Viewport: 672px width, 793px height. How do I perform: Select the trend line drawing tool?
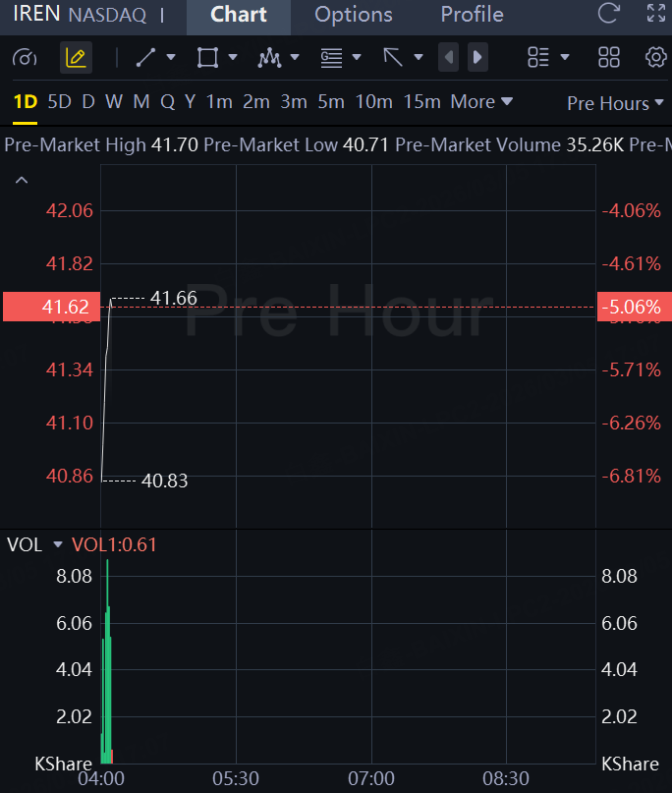coord(145,57)
